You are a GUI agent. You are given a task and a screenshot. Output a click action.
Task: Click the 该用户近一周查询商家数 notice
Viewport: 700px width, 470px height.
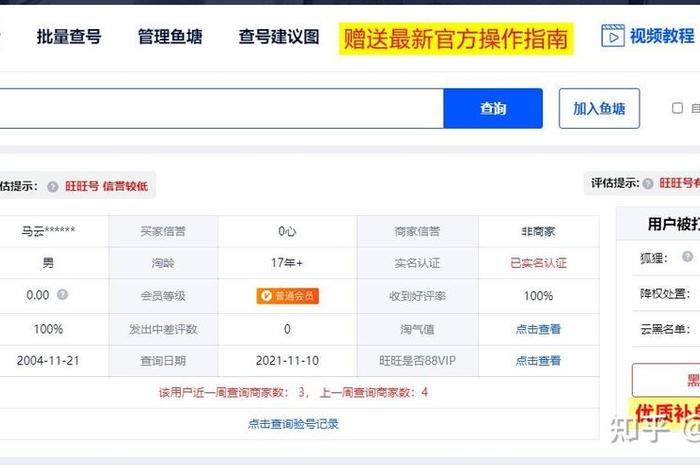click(x=293, y=392)
